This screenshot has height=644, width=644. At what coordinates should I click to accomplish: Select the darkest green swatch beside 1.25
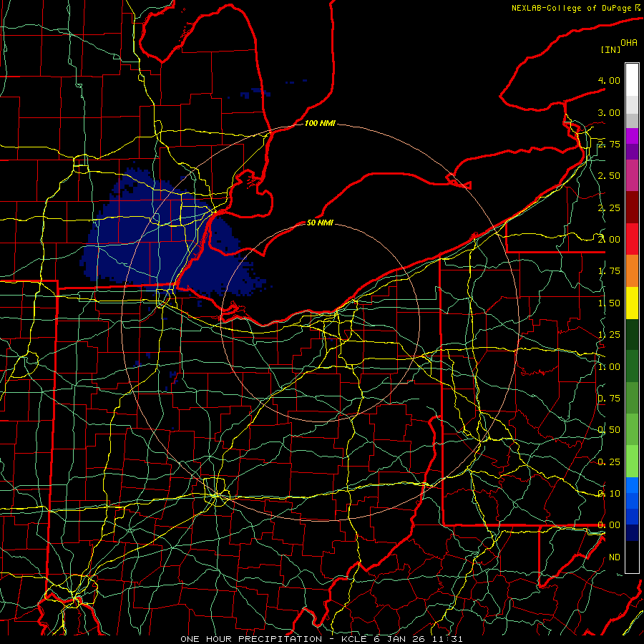(x=632, y=334)
